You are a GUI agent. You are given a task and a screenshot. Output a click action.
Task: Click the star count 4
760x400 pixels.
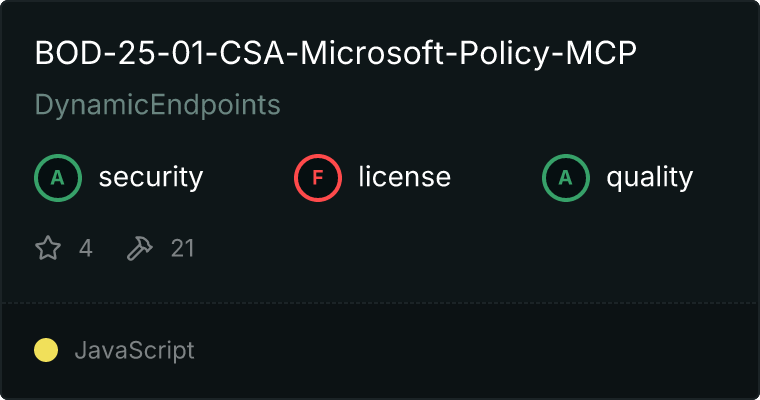[x=86, y=248]
